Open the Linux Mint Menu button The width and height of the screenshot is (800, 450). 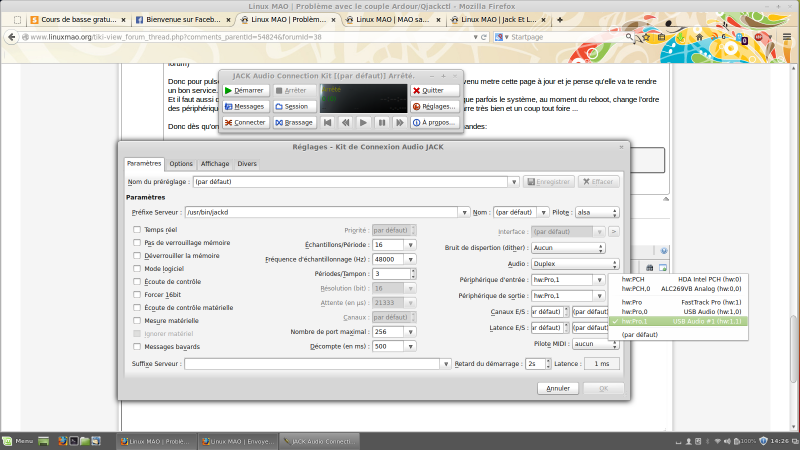pyautogui.click(x=17, y=441)
